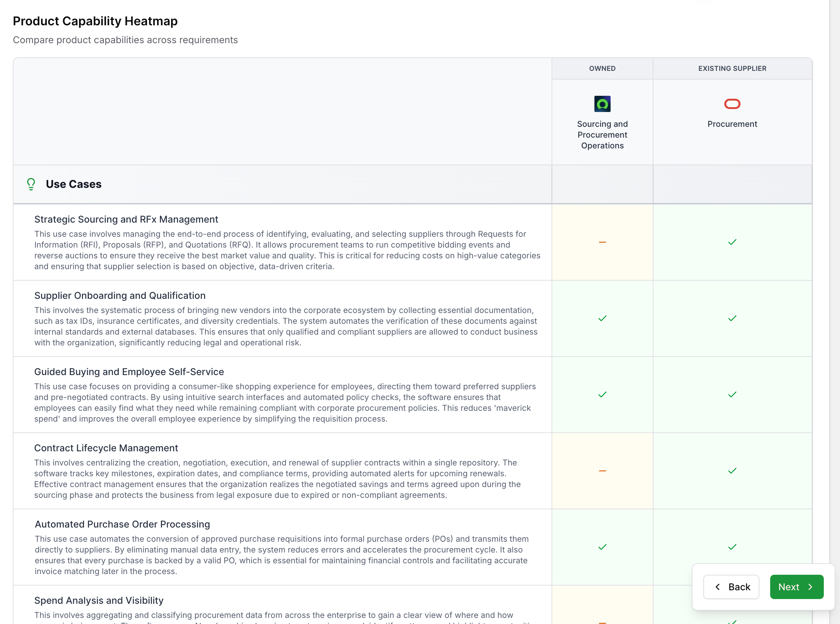
Task: Click the Sourcing and Procurement Operations product logo
Action: click(x=602, y=104)
